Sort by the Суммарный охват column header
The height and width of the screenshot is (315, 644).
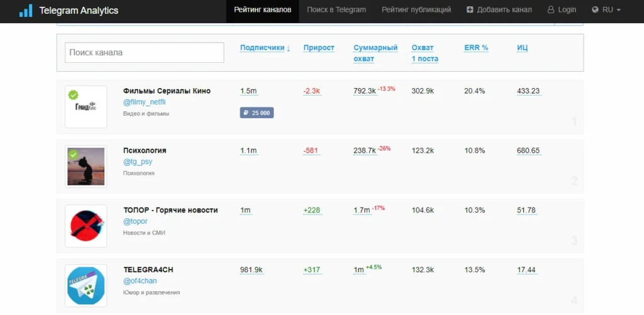pyautogui.click(x=375, y=53)
